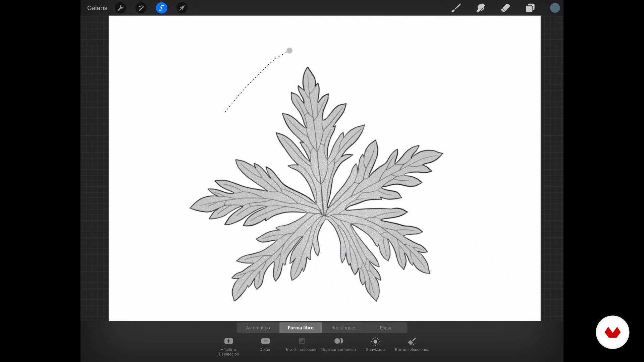The height and width of the screenshot is (362, 644).
Task: Switch to Rectángulo selection mode
Action: [343, 327]
